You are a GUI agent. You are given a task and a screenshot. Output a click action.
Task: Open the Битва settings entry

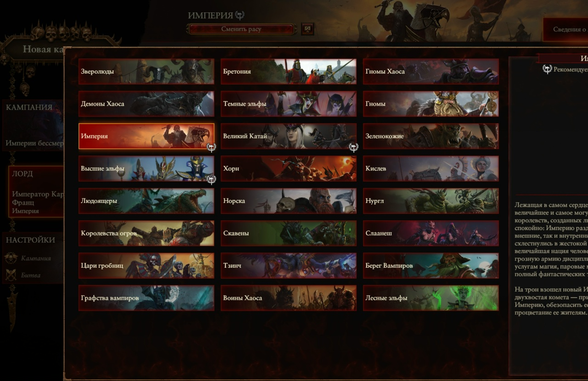tap(30, 275)
